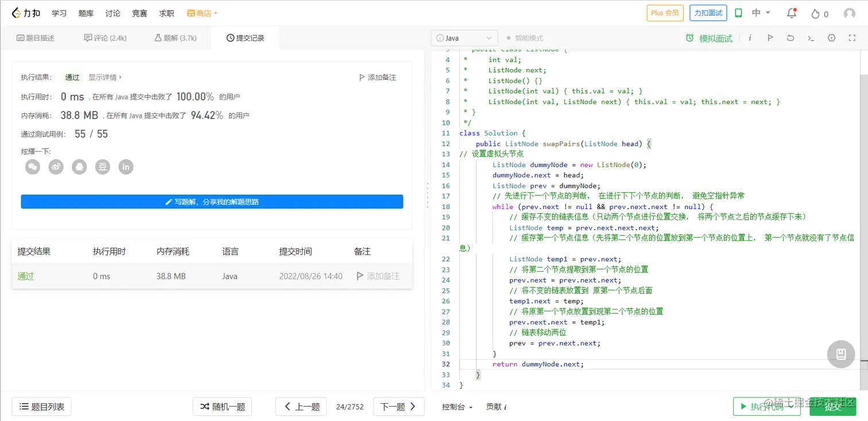Image resolution: width=868 pixels, height=421 pixels.
Task: Open the 商店 dropdown menu
Action: pos(202,13)
